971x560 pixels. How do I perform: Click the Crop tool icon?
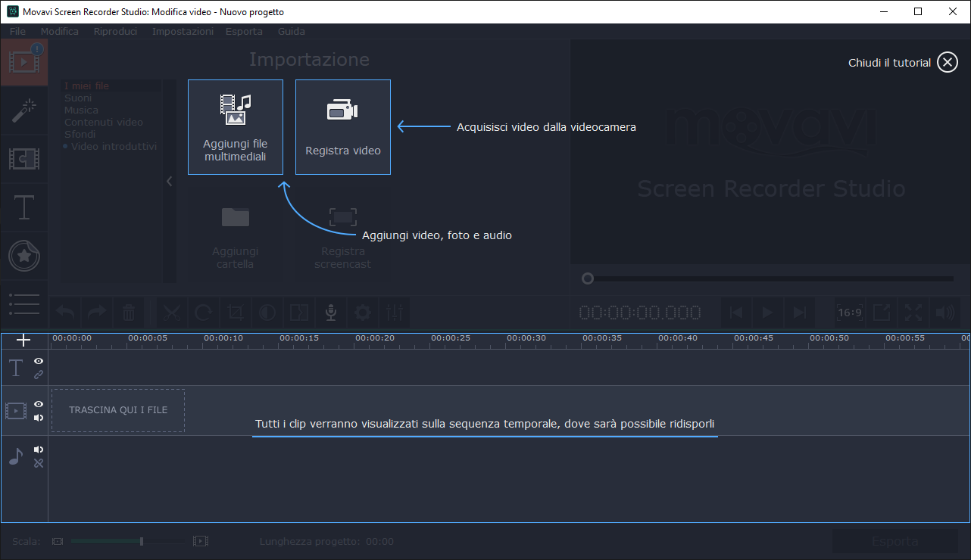(236, 312)
